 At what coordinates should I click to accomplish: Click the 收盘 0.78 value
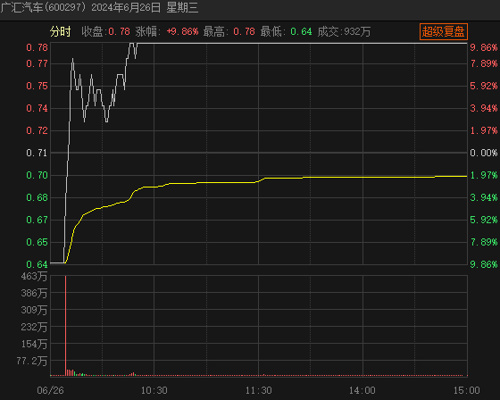pos(106,32)
